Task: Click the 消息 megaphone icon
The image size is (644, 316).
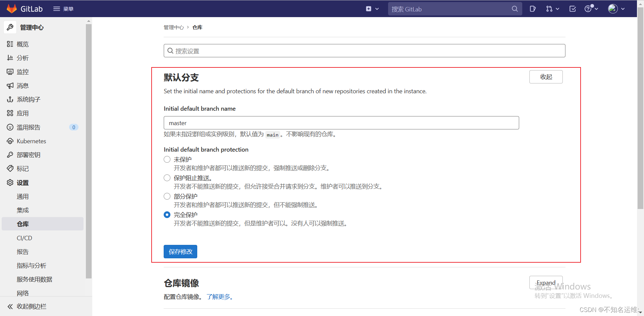Action: [10, 86]
